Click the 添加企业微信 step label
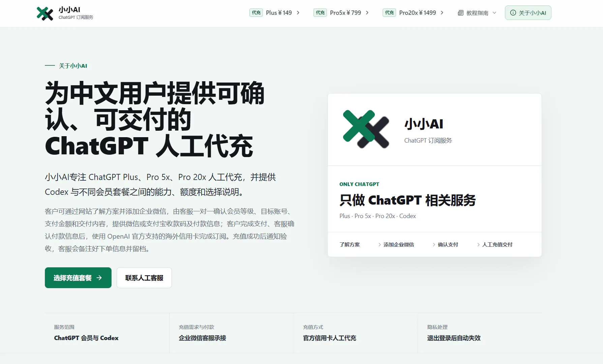Viewport: 603px width, 364px height. click(x=399, y=245)
